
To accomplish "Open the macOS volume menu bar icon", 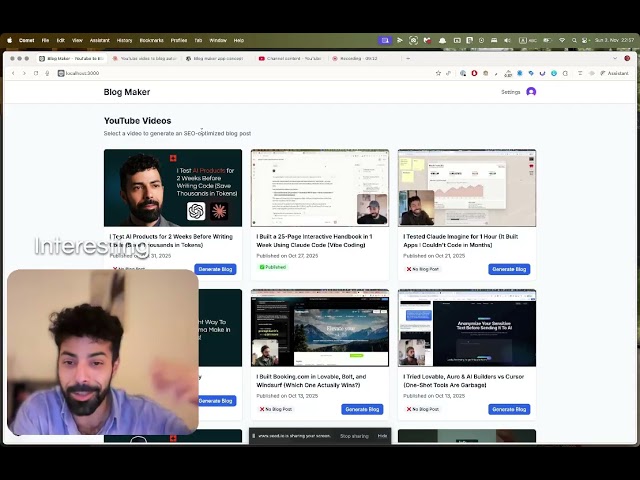I will pos(507,40).
